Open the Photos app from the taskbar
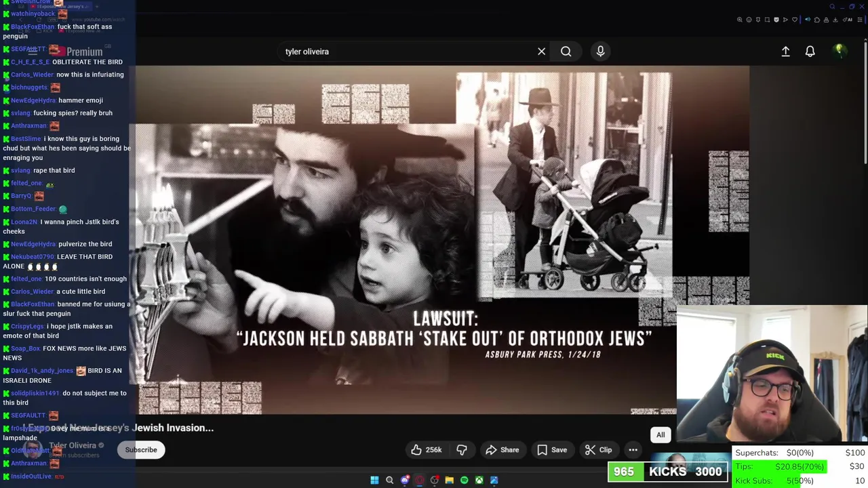Screen dimensions: 868x488 [494, 480]
